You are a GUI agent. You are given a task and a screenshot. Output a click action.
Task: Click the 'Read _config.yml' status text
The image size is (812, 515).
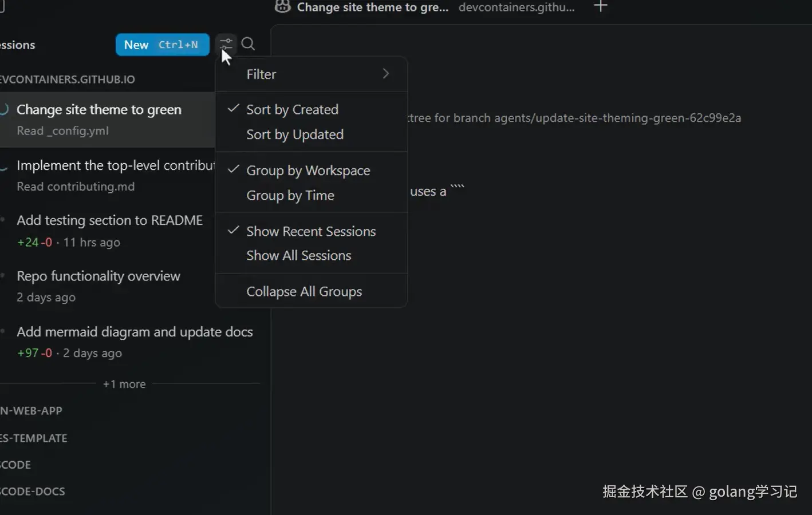[x=63, y=131]
